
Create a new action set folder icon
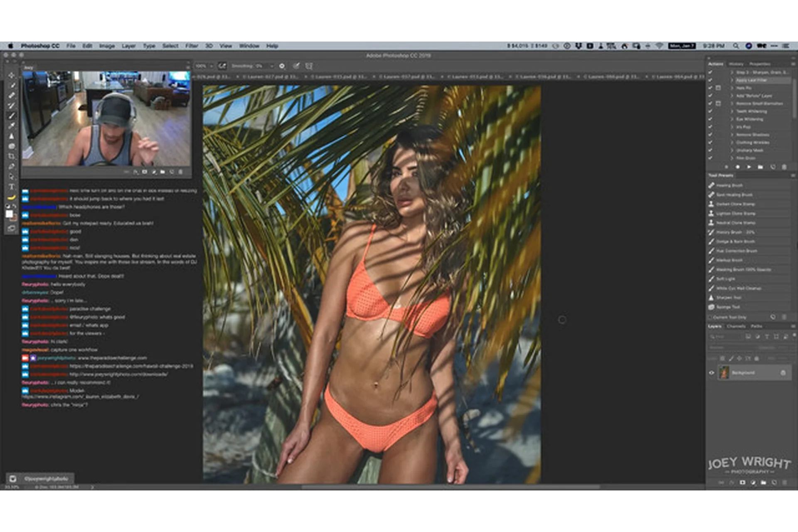[x=760, y=167]
